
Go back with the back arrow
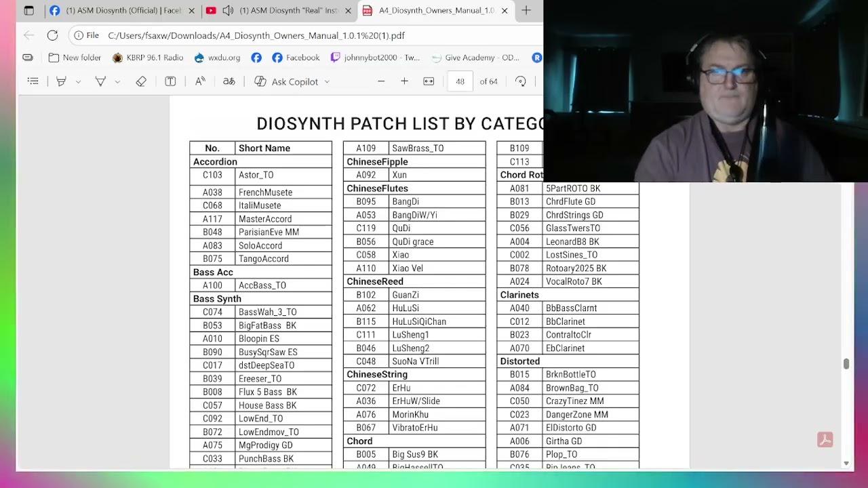click(x=28, y=35)
